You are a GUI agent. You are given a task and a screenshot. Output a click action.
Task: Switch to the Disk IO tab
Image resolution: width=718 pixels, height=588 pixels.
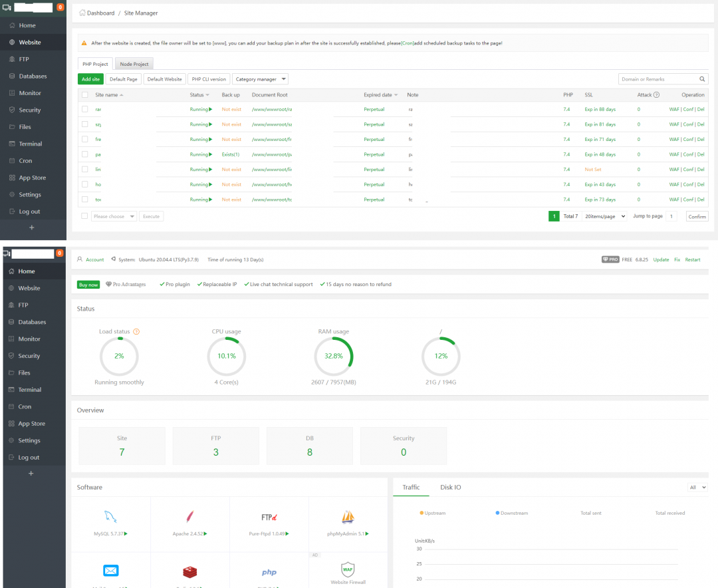(450, 488)
